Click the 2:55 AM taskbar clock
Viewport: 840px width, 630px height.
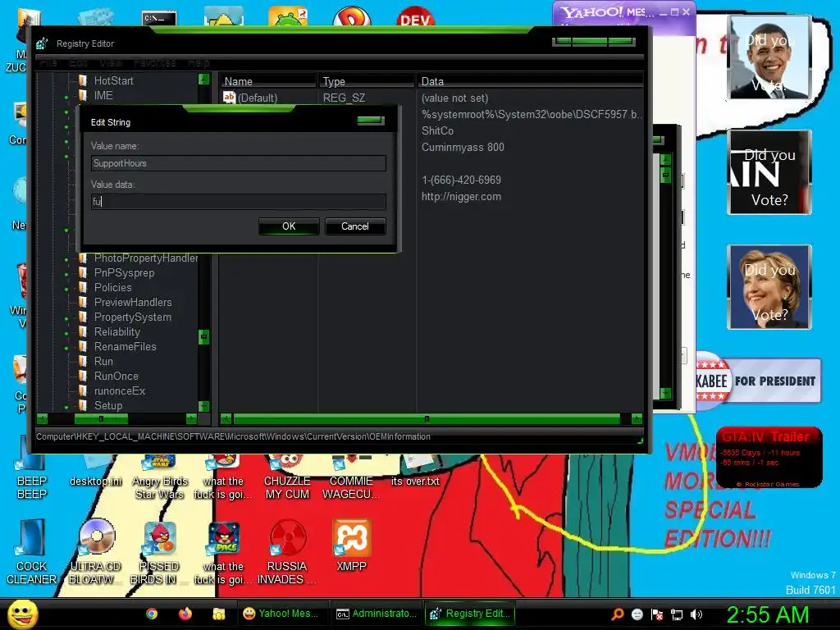(767, 614)
